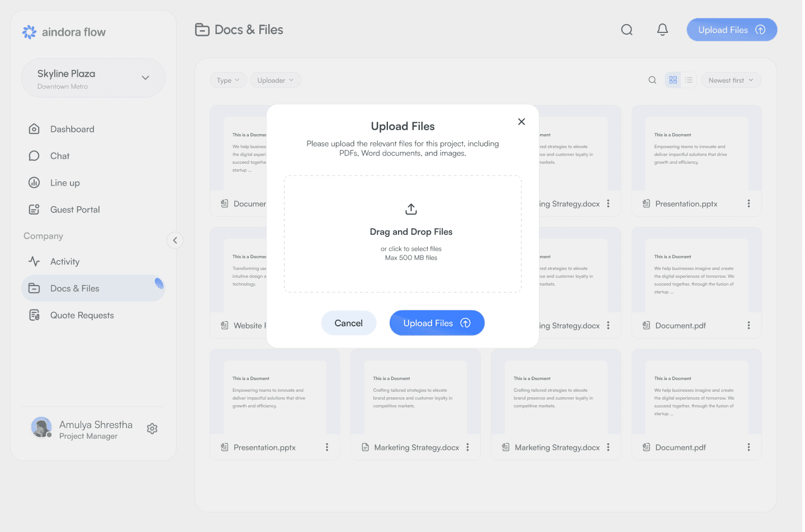The height and width of the screenshot is (532, 805).
Task: Open the Type filter dropdown
Action: (x=228, y=80)
